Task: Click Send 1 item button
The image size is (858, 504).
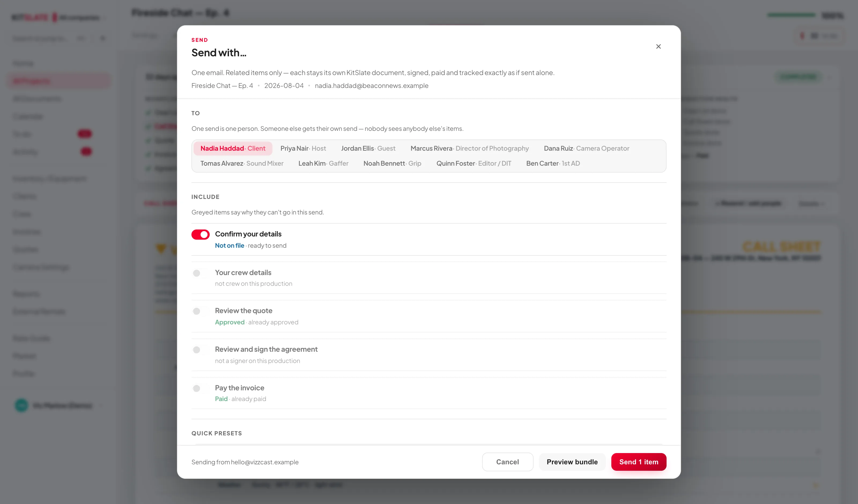Action: point(639,462)
